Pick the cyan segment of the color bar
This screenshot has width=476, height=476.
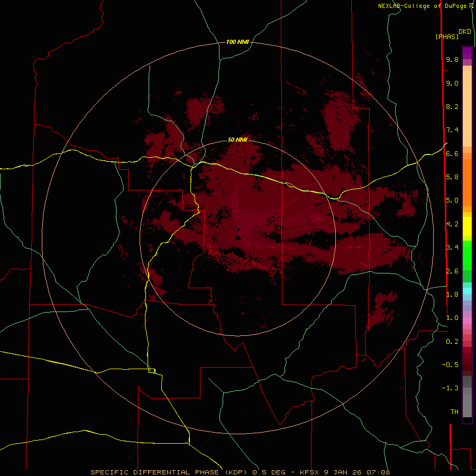(x=467, y=291)
